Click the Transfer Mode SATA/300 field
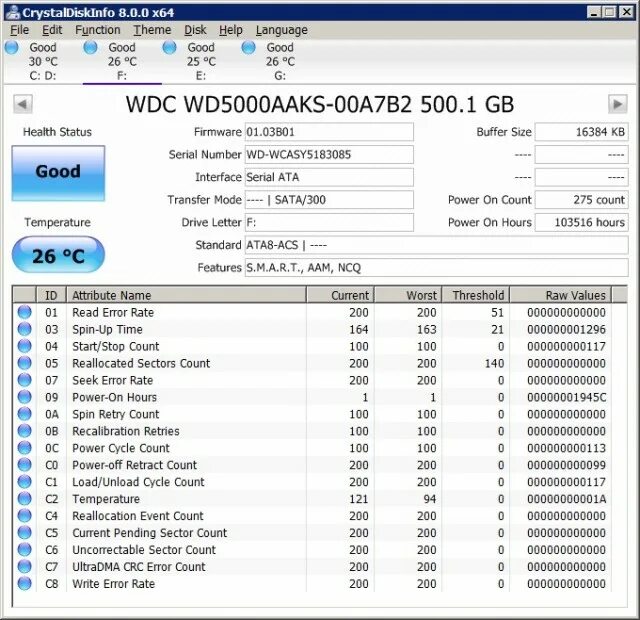The width and height of the screenshot is (640, 620). pyautogui.click(x=329, y=200)
